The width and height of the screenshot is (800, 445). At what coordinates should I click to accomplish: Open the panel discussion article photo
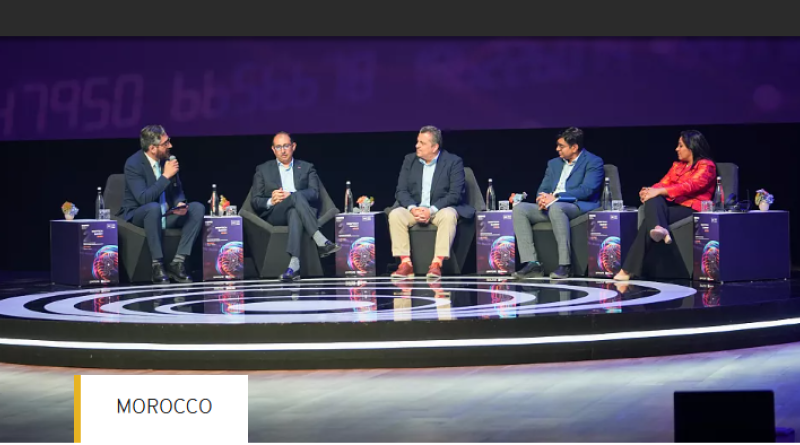coord(400,239)
